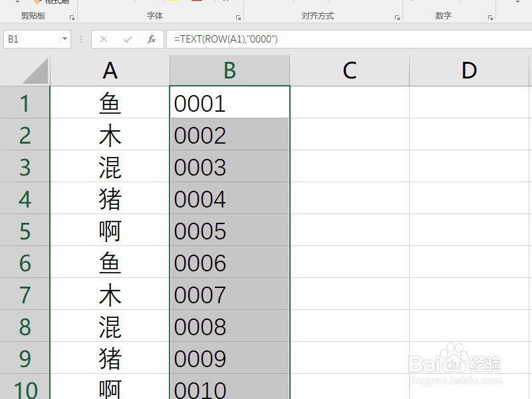This screenshot has width=532, height=399.
Task: Click empty cell C1
Action: 350,102
